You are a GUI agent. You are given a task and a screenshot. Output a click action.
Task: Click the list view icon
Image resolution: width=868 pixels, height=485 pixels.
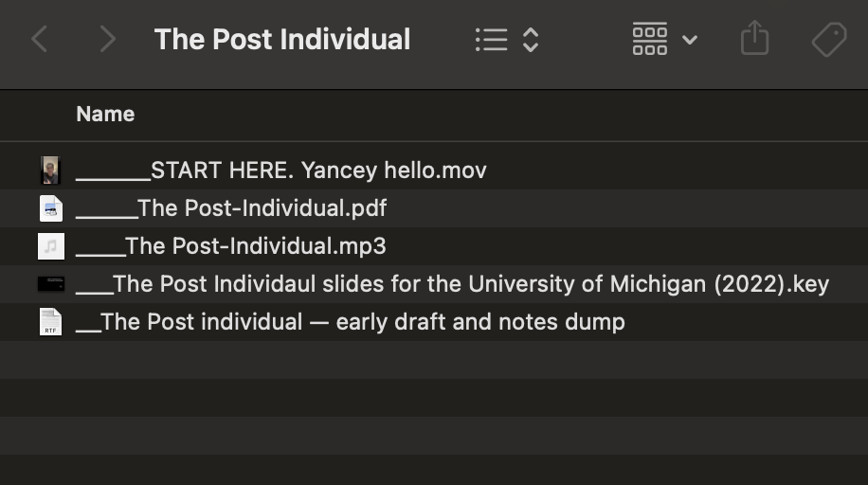(492, 40)
